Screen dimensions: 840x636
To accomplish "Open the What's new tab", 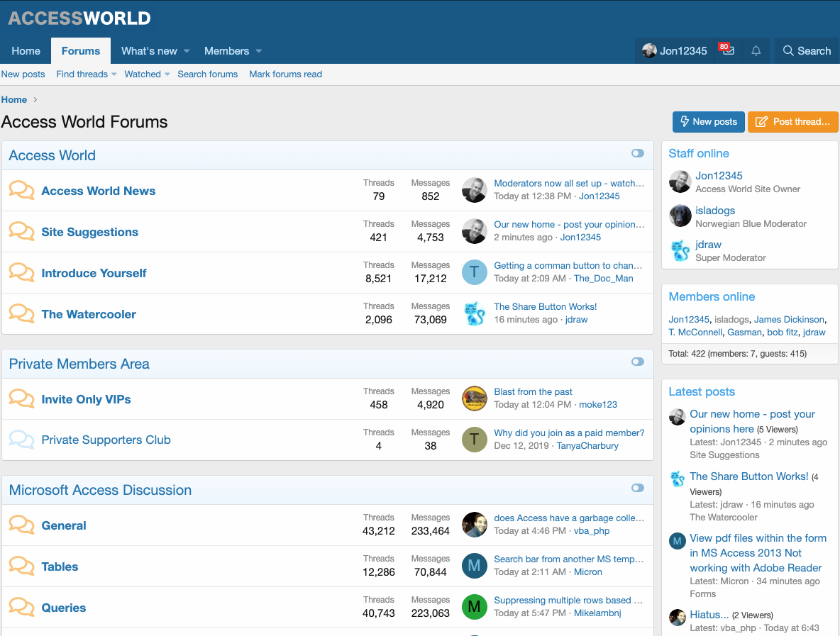I will [149, 51].
